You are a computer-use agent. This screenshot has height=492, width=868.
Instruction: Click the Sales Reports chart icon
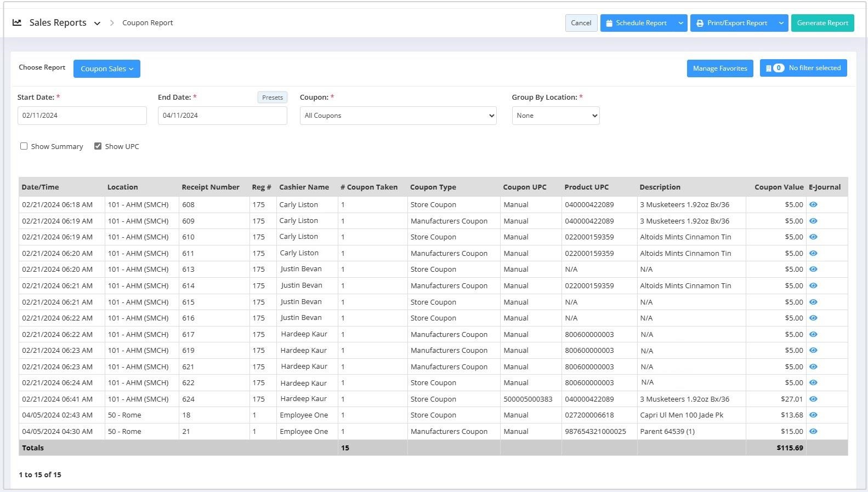(17, 22)
